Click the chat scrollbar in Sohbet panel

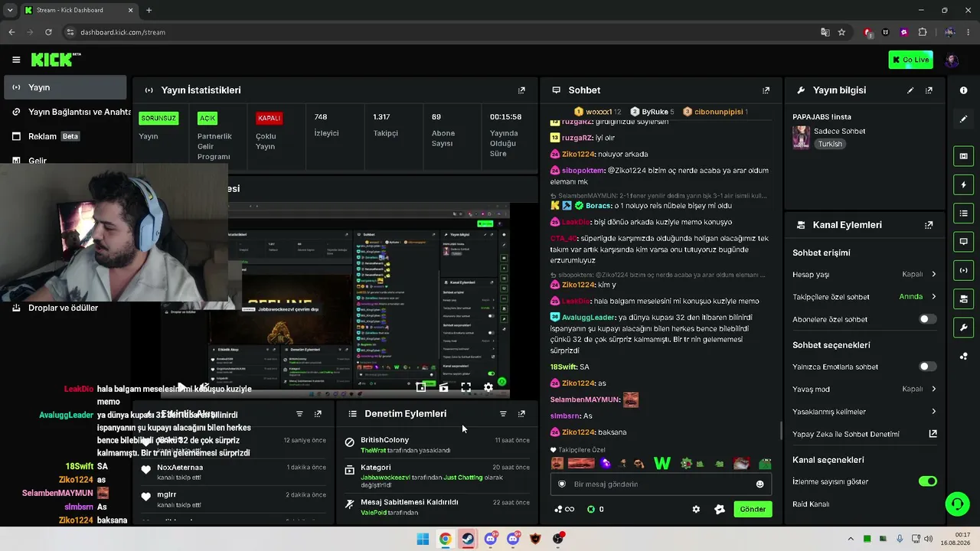click(x=781, y=430)
